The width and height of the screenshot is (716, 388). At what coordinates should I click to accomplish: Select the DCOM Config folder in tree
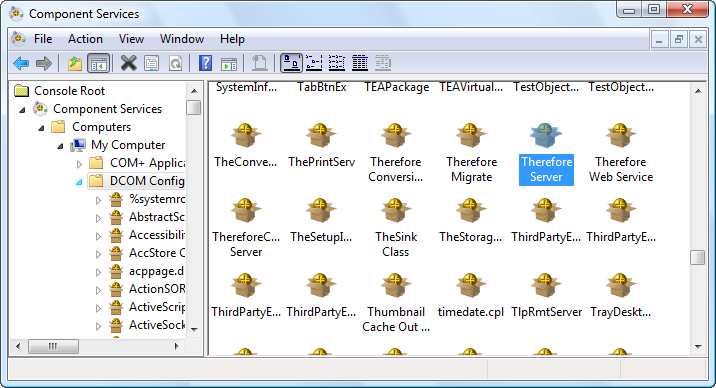point(147,181)
